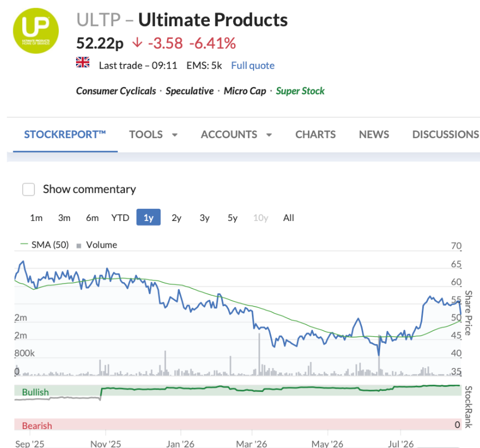Select the 3m chart range
480x448 pixels.
click(x=64, y=218)
